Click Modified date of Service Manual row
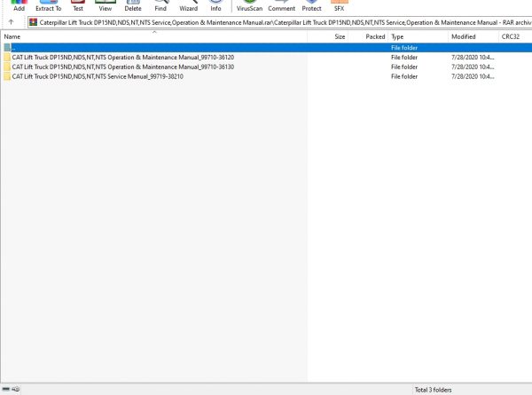 (473, 76)
